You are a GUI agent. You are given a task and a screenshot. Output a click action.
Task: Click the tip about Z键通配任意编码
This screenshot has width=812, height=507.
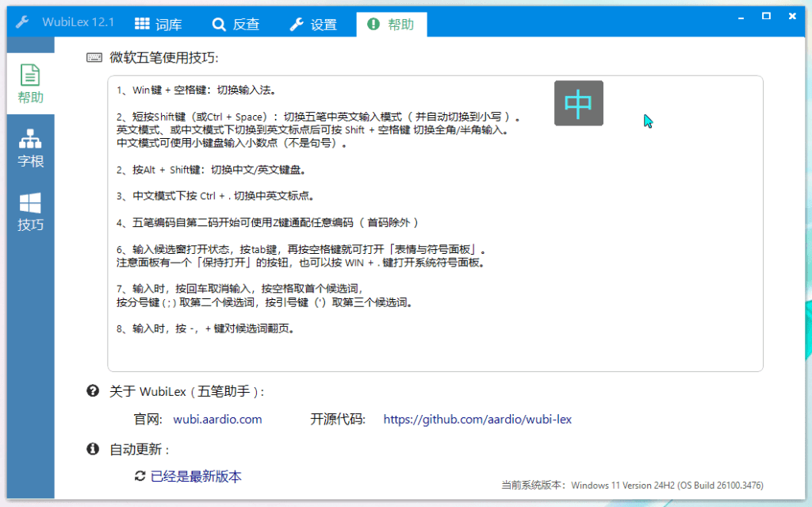[x=267, y=222]
